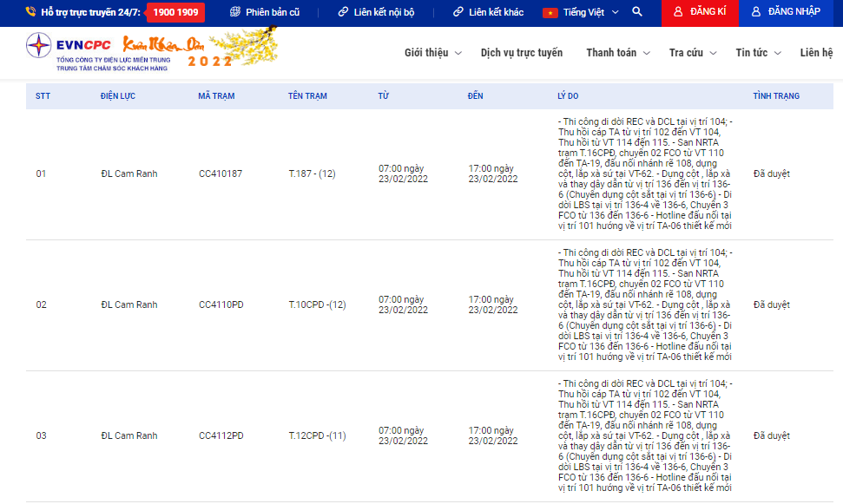The image size is (843, 504).
Task: Open the Tin tức menu item
Action: [x=757, y=53]
